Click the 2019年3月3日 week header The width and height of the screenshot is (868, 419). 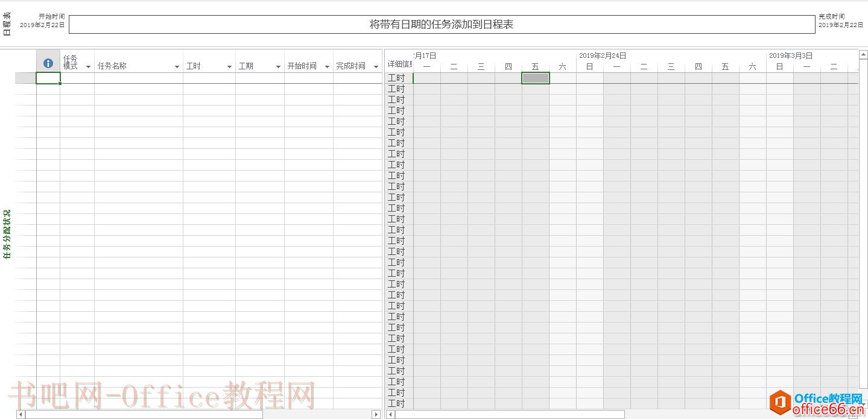tap(791, 55)
